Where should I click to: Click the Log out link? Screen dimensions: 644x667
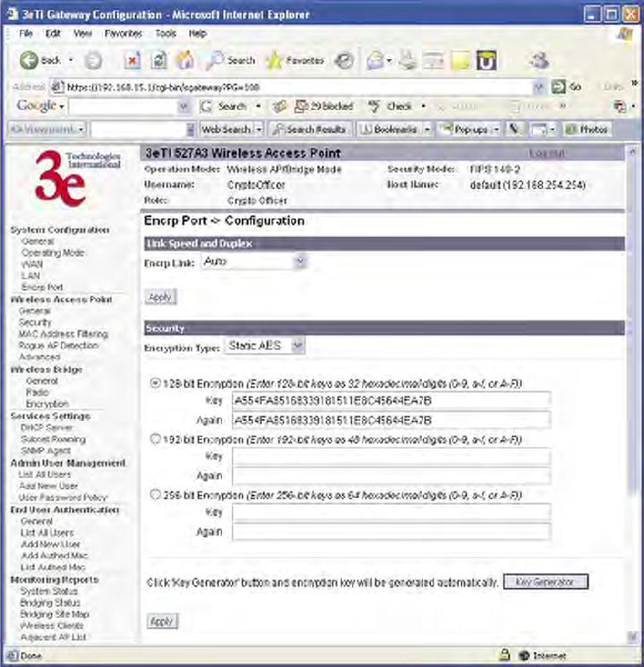click(x=547, y=153)
